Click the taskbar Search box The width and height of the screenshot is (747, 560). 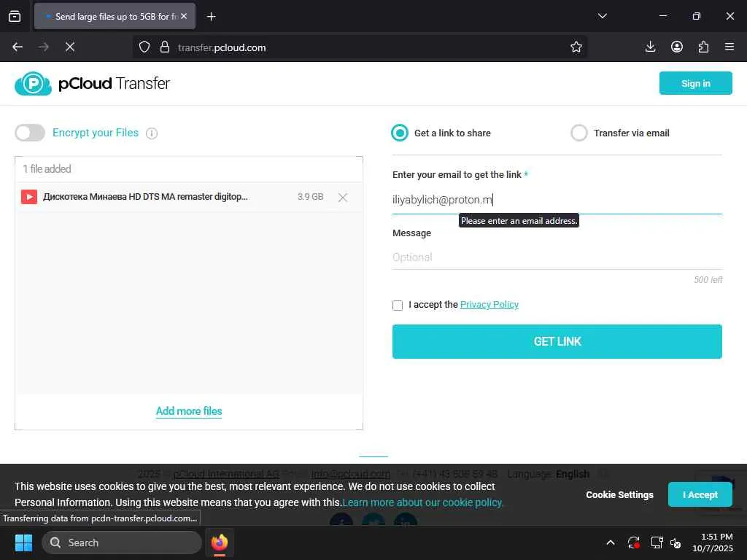pyautogui.click(x=122, y=542)
